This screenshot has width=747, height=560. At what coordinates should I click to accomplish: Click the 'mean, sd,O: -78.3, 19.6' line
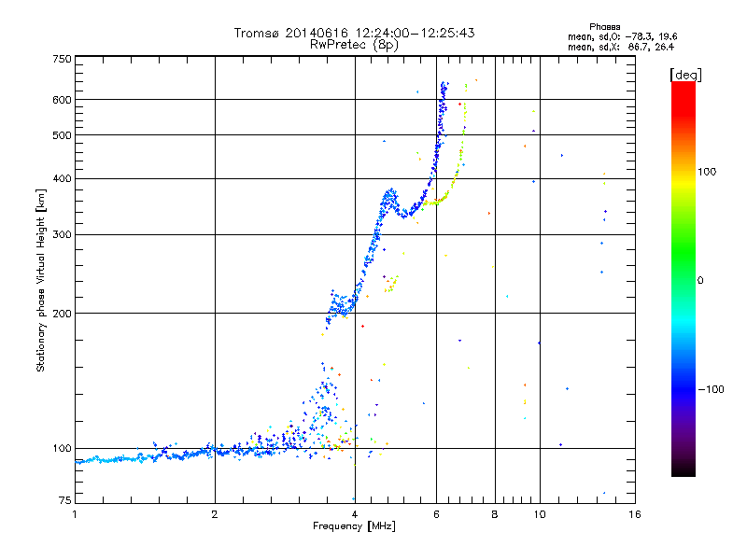click(x=622, y=36)
